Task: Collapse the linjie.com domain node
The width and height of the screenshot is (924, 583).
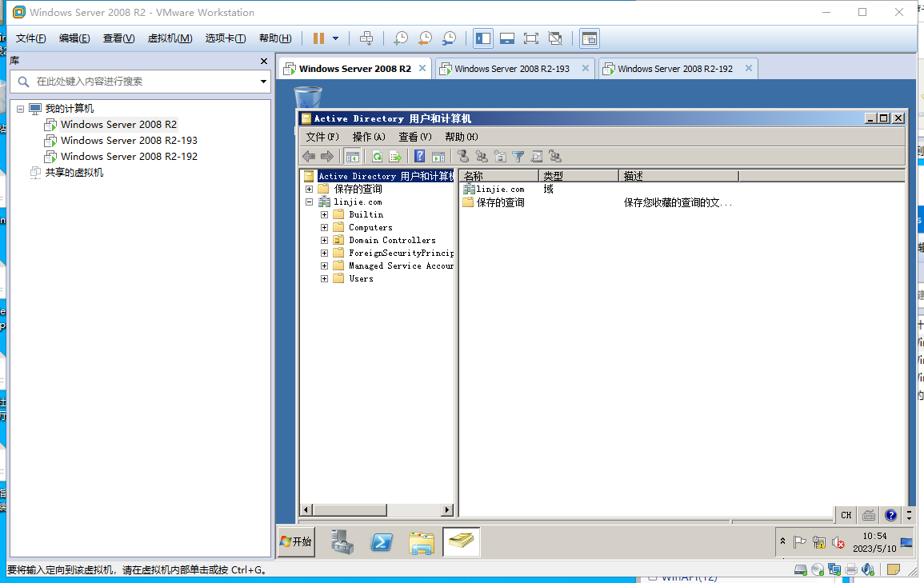Action: click(x=309, y=202)
